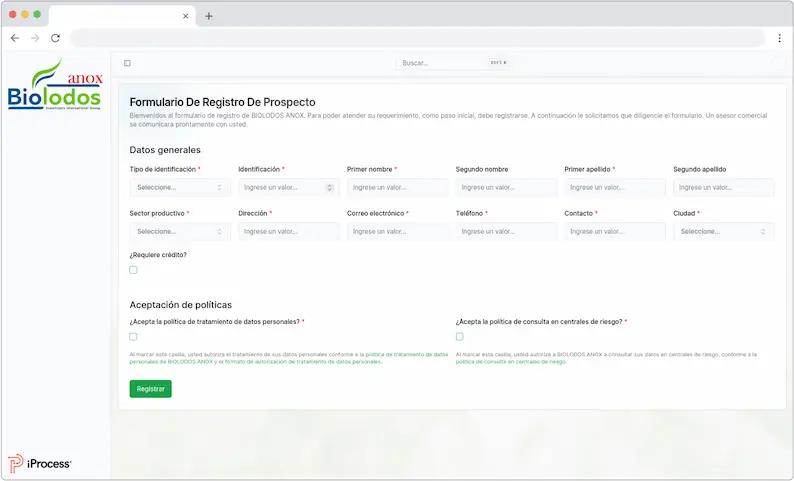Screen dimensions: 794x481
Task: Tick the risk centers consultation policy checkbox
Action: [x=460, y=337]
